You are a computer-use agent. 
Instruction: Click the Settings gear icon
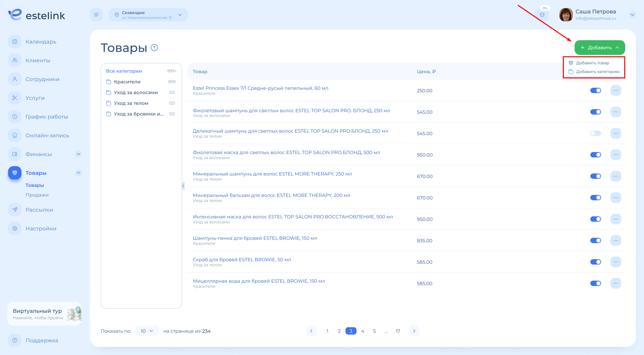pos(15,228)
